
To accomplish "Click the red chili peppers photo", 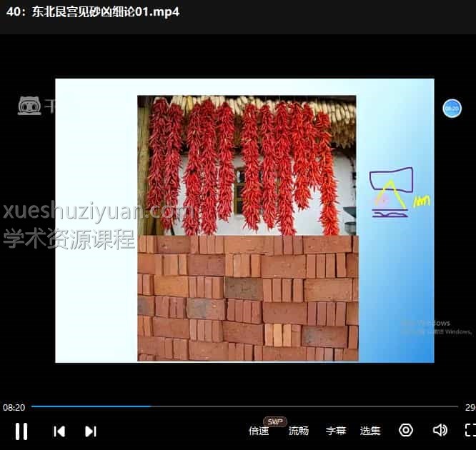I will tap(247, 166).
